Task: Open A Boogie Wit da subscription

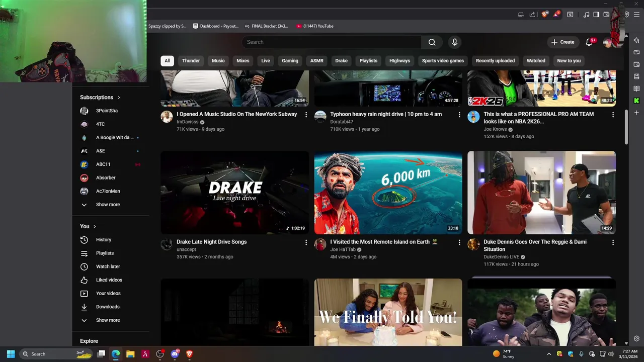Action: [x=111, y=138]
